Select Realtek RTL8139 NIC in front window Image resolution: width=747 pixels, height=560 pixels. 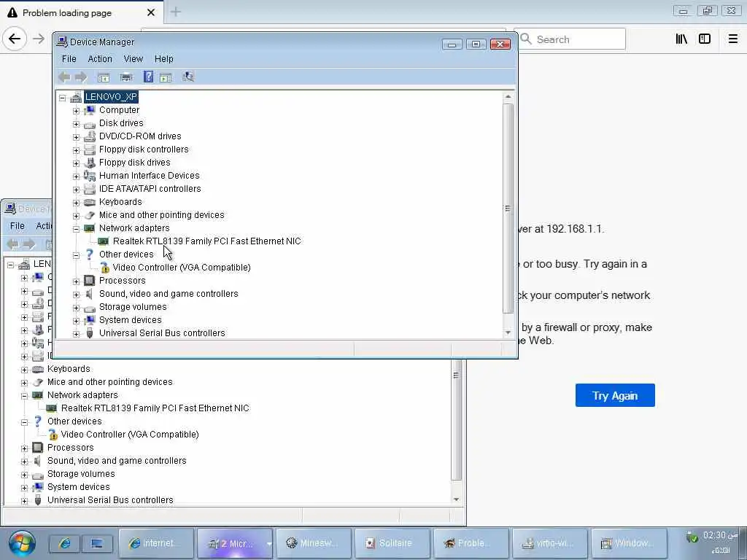pyautogui.click(x=206, y=241)
